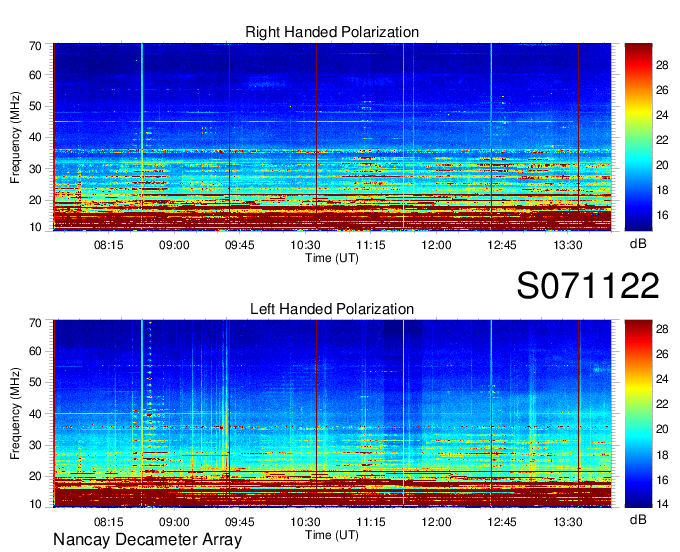
Task: Click the 'Left Handed Polarization' plot title
Action: click(332, 309)
